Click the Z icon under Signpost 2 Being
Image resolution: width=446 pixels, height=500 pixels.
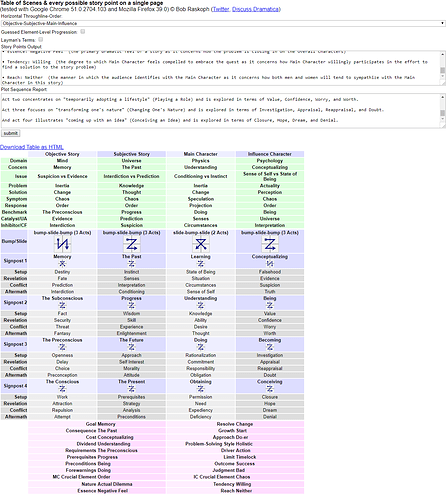[x=270, y=305]
